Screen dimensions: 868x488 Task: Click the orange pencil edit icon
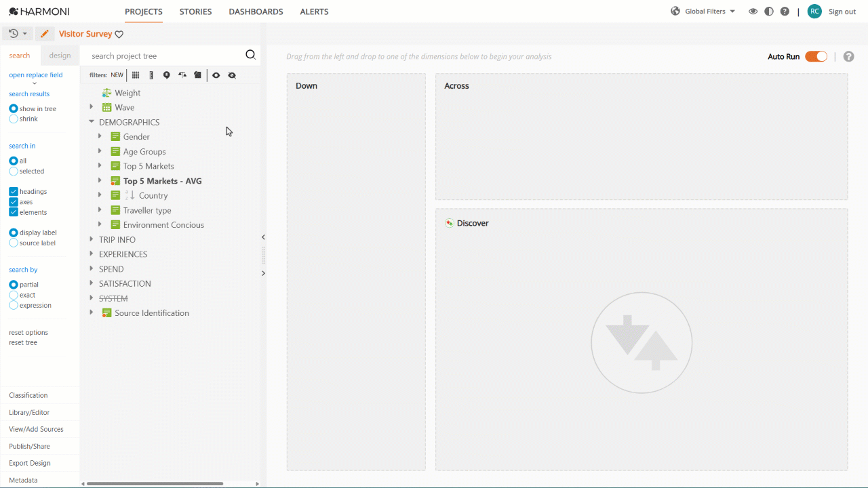point(44,34)
